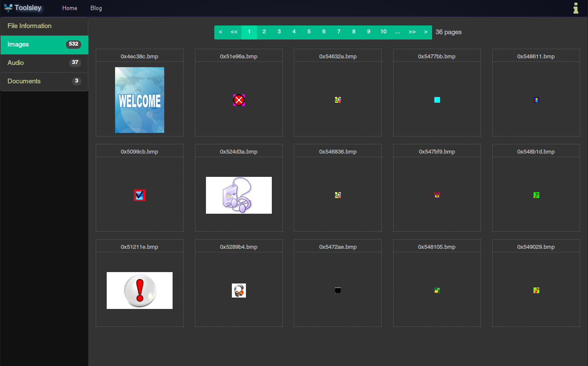Open the Documents category
The width and height of the screenshot is (588, 366).
[44, 82]
